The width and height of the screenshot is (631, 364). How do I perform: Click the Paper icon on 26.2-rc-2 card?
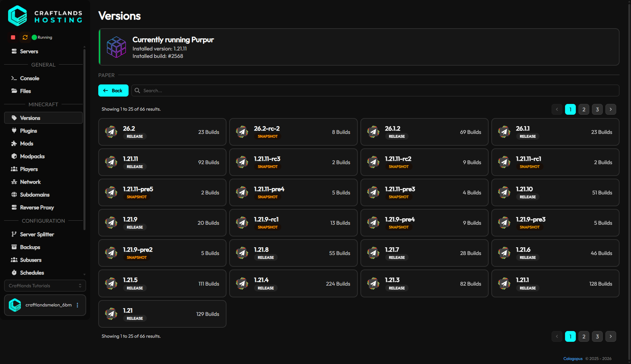[242, 132]
